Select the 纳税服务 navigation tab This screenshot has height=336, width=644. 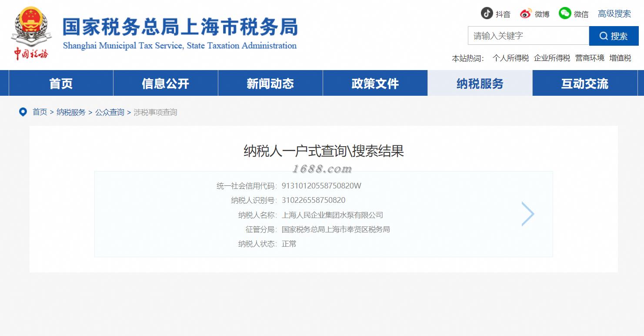pyautogui.click(x=480, y=83)
